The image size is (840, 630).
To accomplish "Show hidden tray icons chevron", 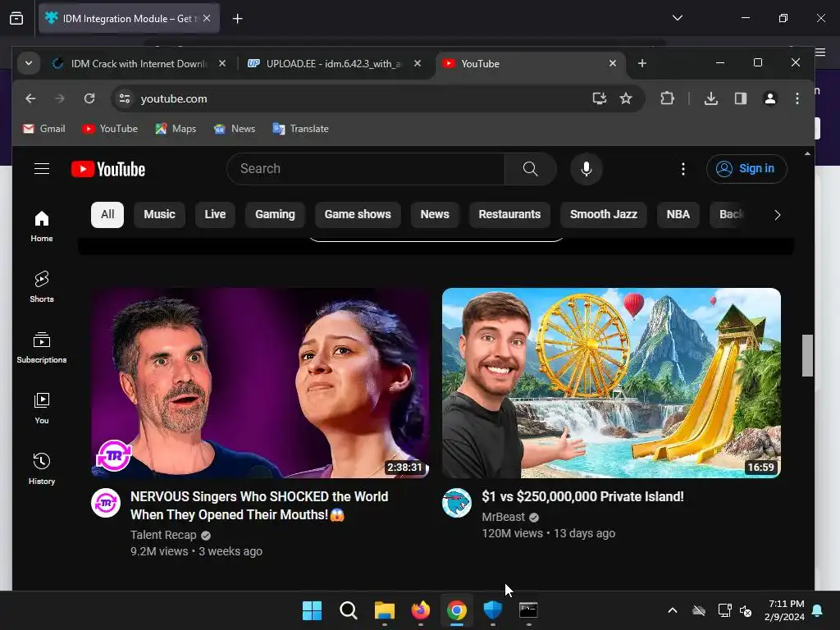I will click(673, 610).
